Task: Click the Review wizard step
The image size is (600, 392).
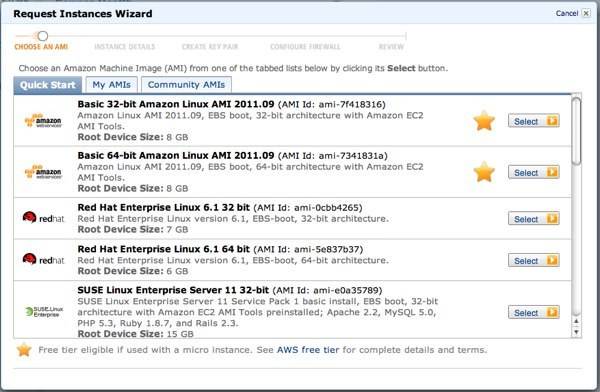Action: click(x=391, y=47)
